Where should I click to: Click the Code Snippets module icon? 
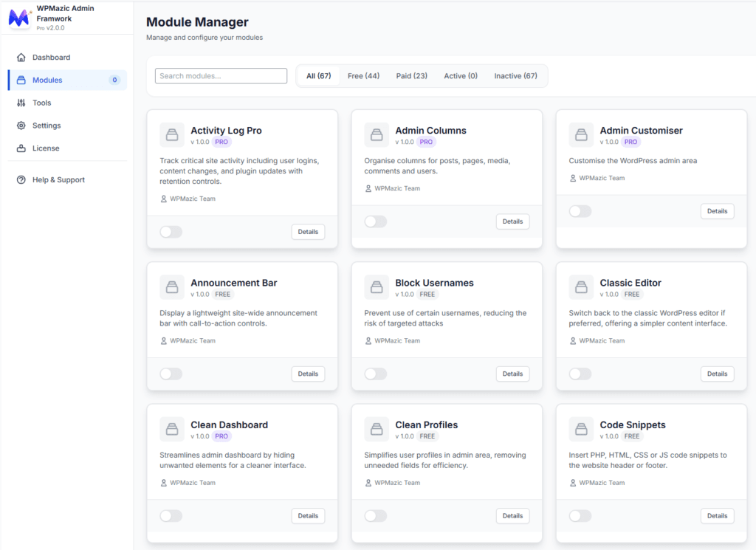581,429
